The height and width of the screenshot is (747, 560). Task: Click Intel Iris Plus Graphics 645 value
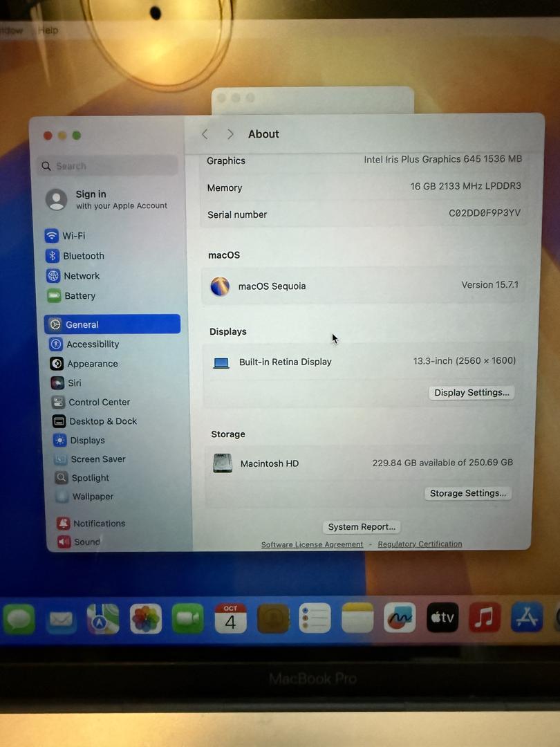[443, 159]
